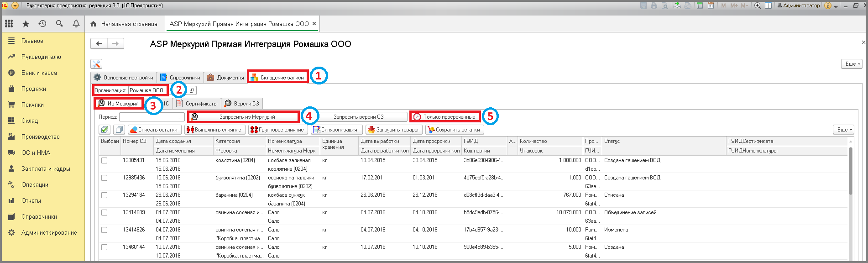
Task: Open the Банк и касса section
Action: pos(39,73)
